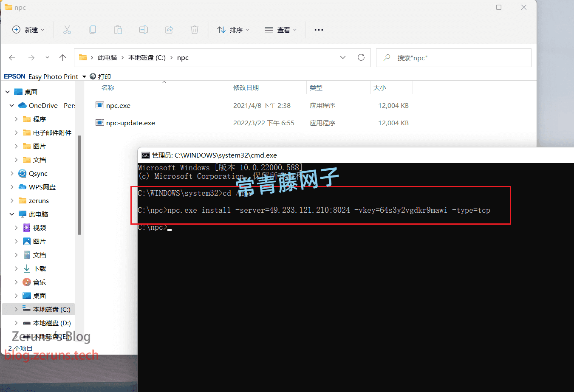
Task: Expand address bar history dropdown
Action: click(x=343, y=57)
